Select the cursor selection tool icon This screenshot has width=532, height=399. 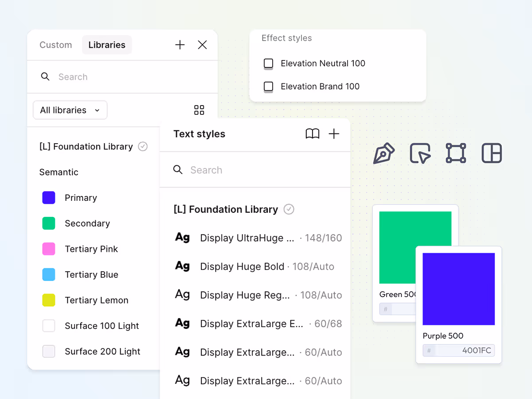coord(420,153)
